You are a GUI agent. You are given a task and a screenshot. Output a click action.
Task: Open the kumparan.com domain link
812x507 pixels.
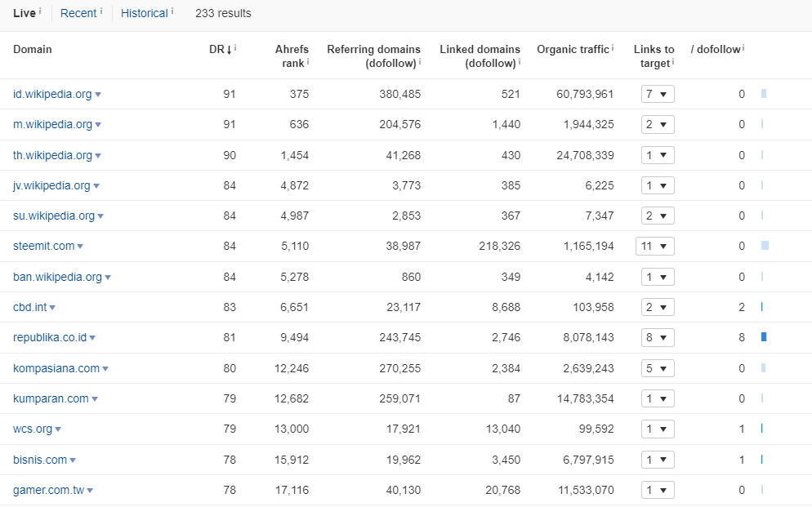(51, 399)
